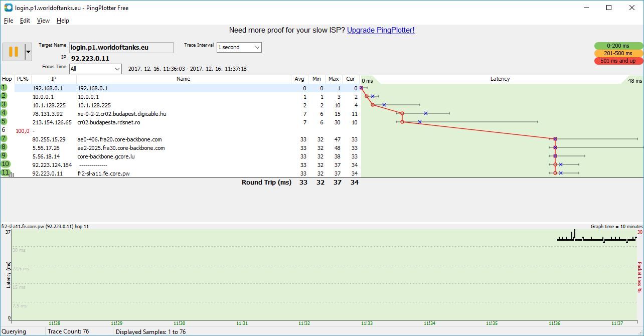
Task: Click the 100,0 packet loss value on hop 6
Action: click(23, 131)
